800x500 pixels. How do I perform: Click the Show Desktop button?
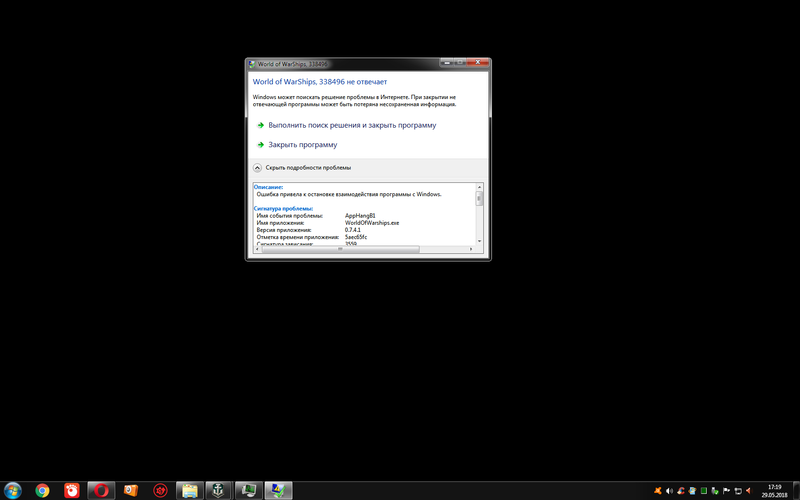pos(796,491)
